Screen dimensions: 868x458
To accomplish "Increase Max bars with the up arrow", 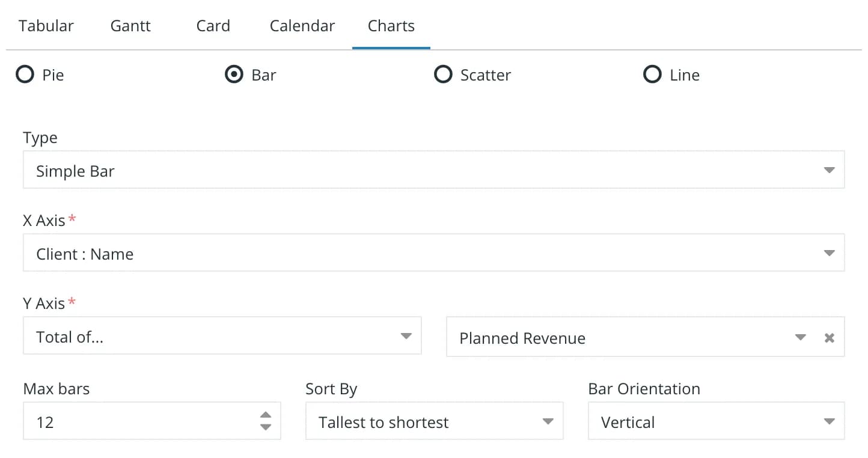I will (266, 415).
